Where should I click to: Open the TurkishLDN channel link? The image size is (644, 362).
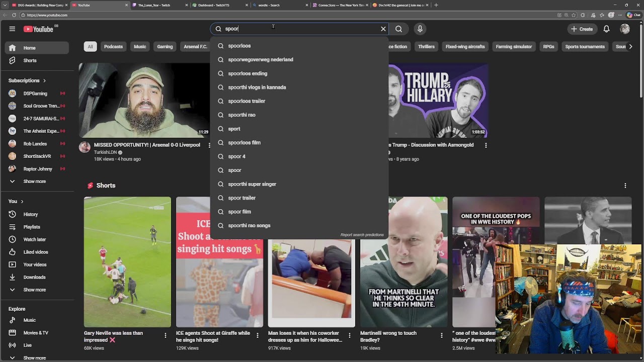click(105, 152)
